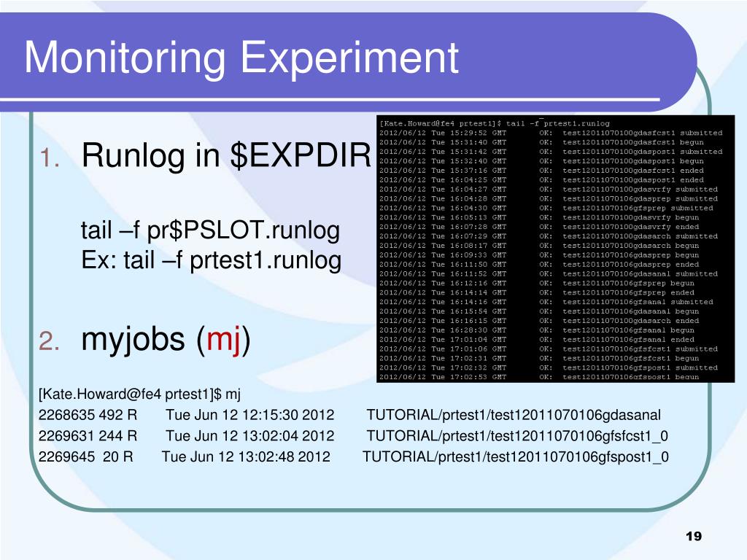Click log line '16:12:16 gfsprep begun'

click(536, 283)
